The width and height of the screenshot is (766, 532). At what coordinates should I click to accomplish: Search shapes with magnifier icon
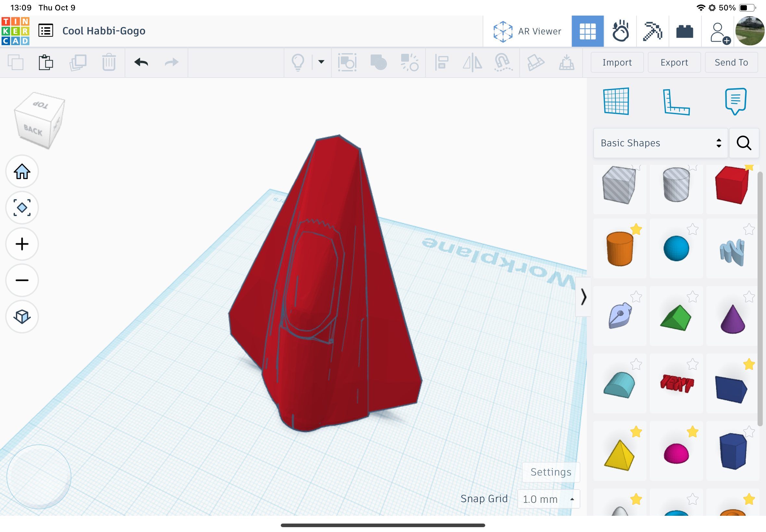[744, 143]
